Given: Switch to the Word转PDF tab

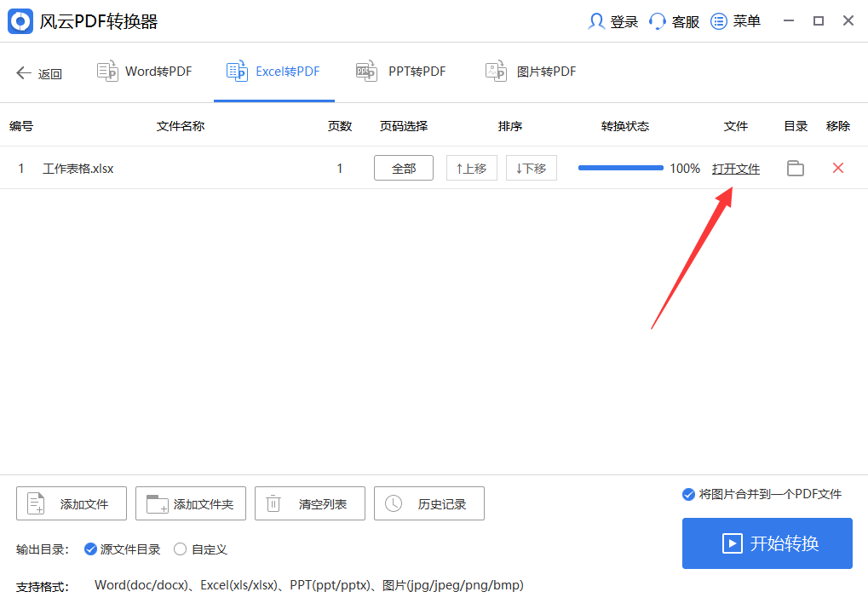Looking at the screenshot, I should 145,72.
